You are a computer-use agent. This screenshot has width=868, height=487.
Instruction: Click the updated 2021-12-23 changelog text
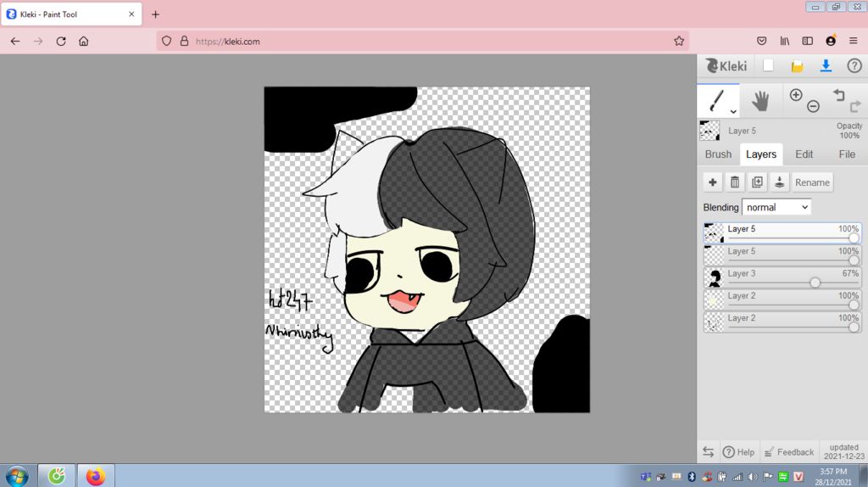click(x=843, y=451)
